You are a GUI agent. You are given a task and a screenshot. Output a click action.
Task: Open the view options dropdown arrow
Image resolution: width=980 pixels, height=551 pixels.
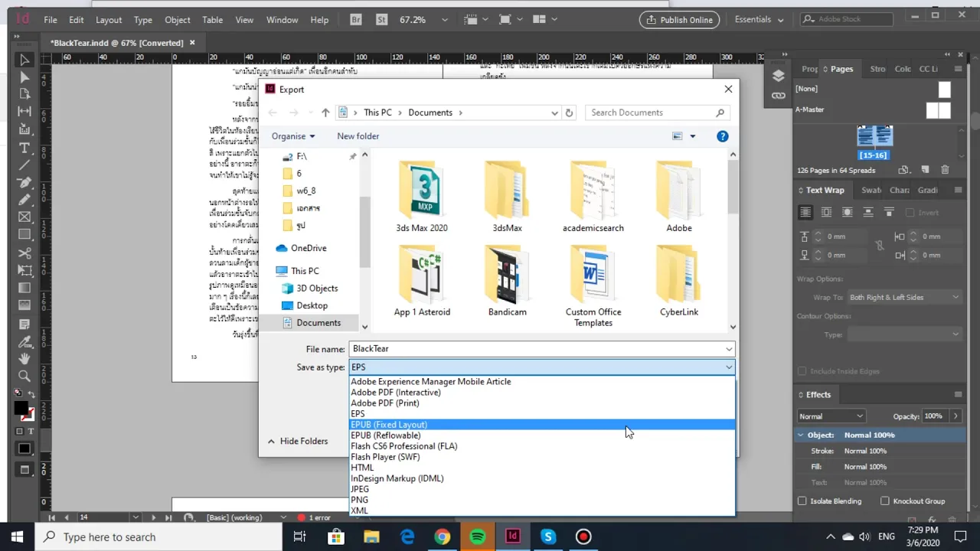(693, 136)
